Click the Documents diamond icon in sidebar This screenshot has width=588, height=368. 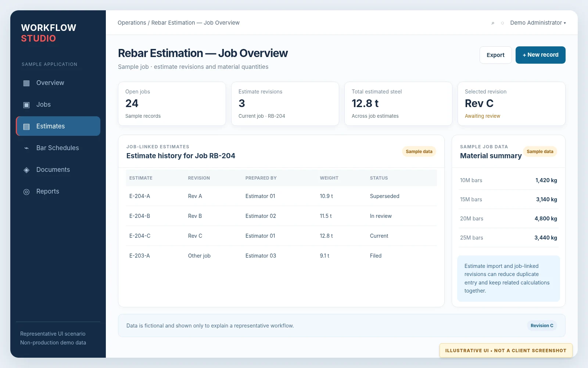tap(26, 170)
